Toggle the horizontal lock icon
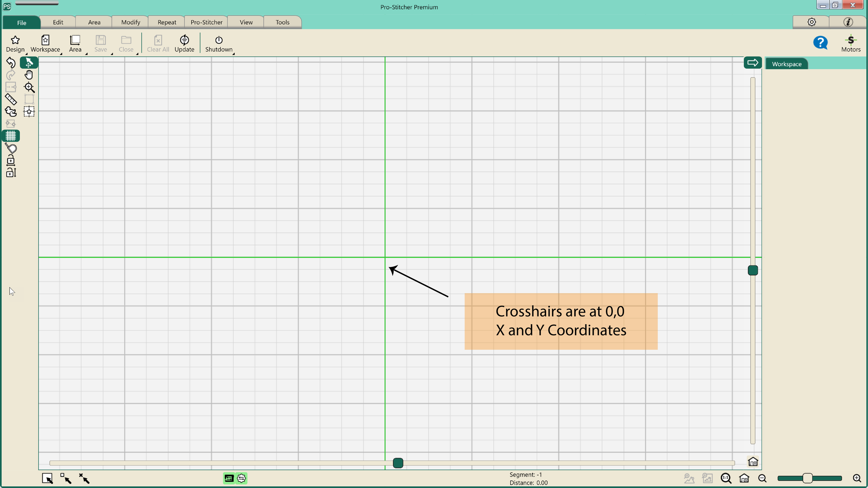 coord(11,161)
